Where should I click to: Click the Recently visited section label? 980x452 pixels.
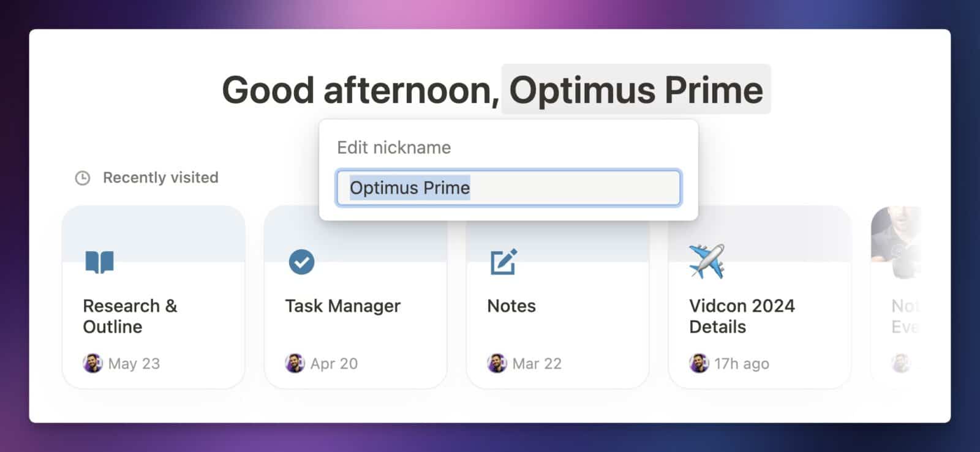(x=160, y=178)
